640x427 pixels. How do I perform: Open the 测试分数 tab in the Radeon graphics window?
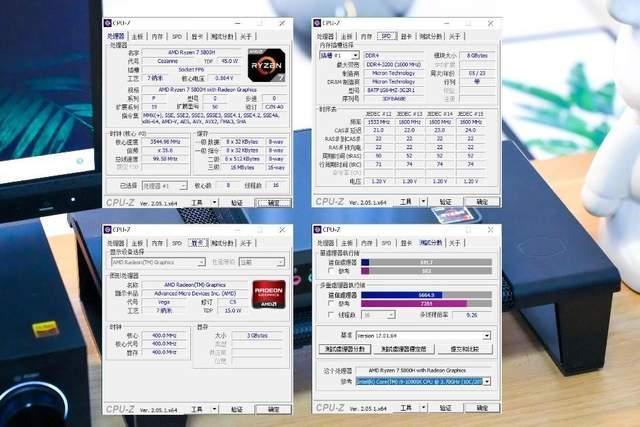[x=222, y=243]
